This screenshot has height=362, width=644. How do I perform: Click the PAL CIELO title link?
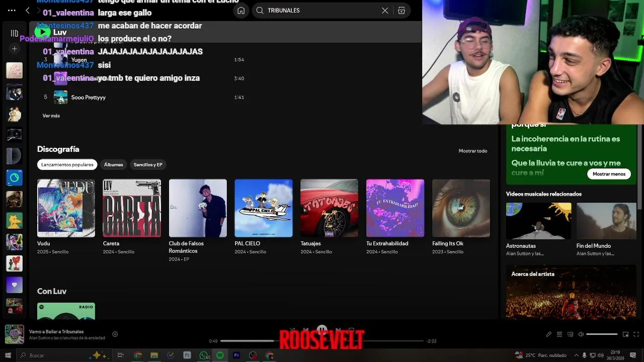coord(248,243)
